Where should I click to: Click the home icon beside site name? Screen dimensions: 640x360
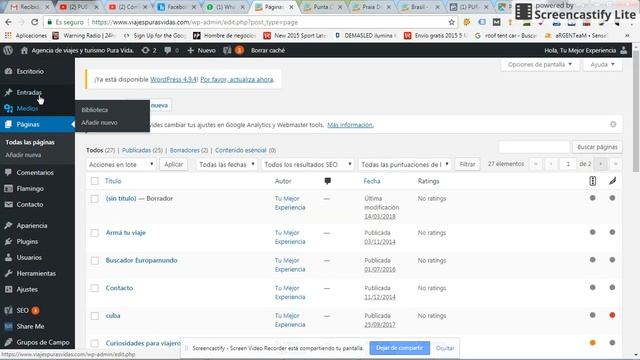pos(24,51)
